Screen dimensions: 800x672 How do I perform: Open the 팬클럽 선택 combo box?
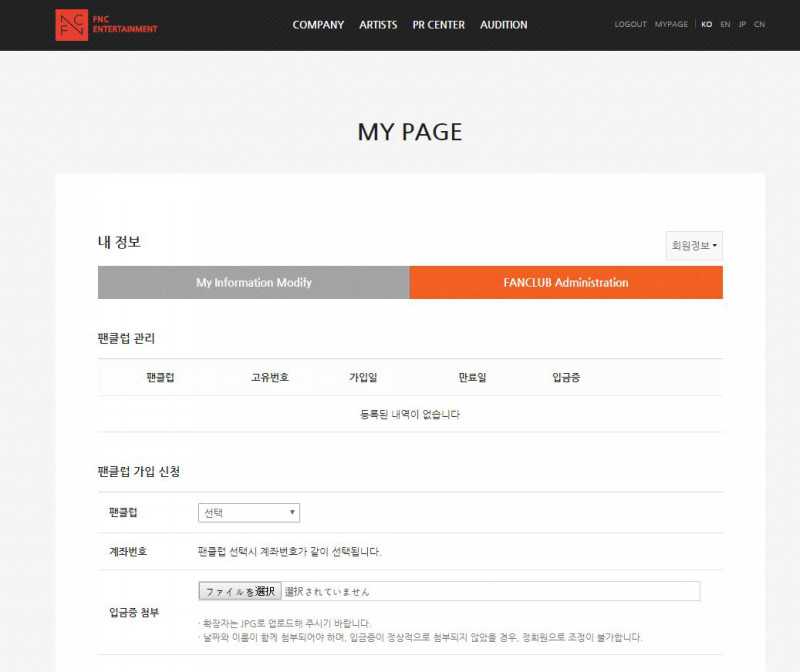coord(249,512)
